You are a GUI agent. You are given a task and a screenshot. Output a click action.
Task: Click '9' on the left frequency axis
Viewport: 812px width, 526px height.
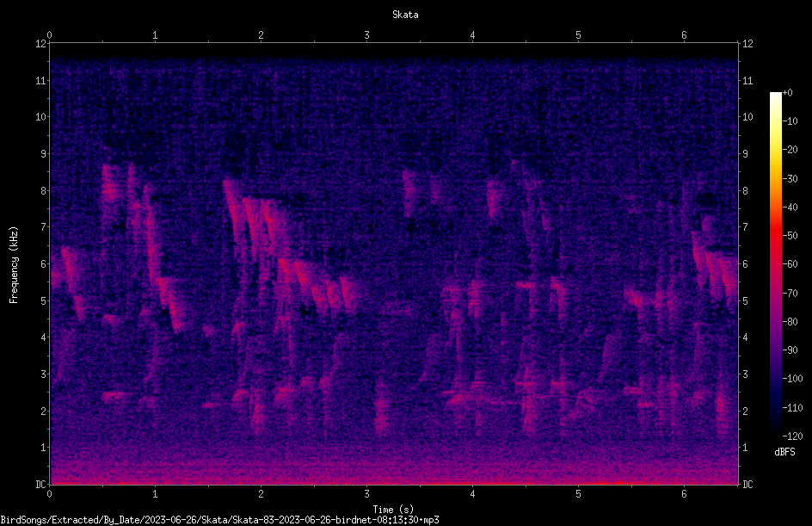pyautogui.click(x=44, y=154)
